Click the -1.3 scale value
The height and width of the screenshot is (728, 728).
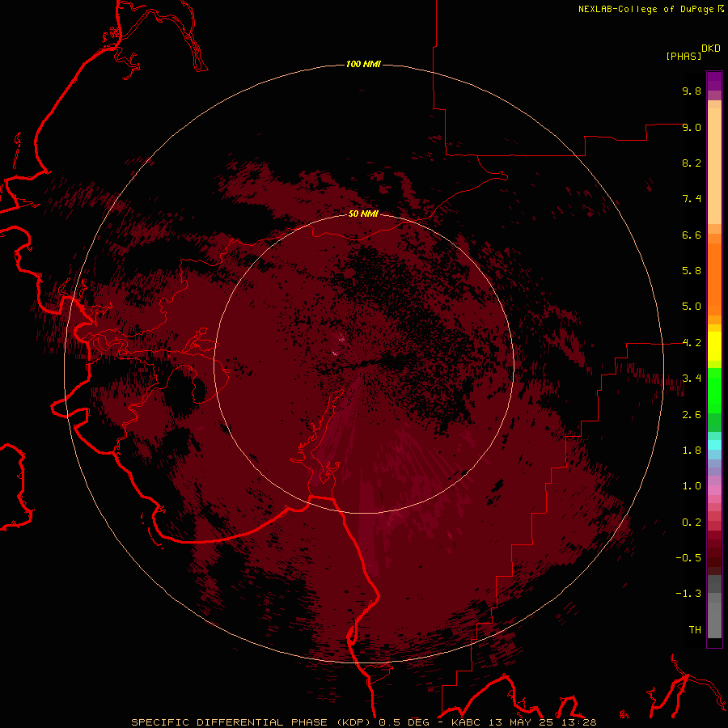tap(688, 594)
